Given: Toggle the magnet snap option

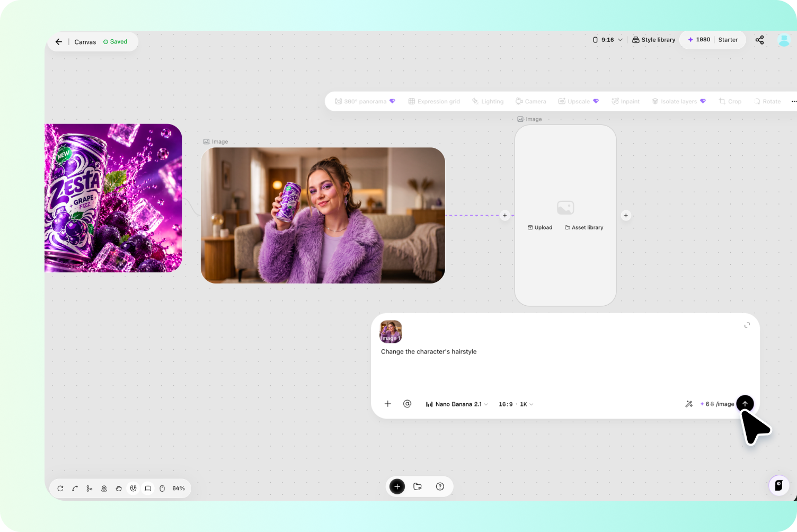Looking at the screenshot, I should coord(134,489).
